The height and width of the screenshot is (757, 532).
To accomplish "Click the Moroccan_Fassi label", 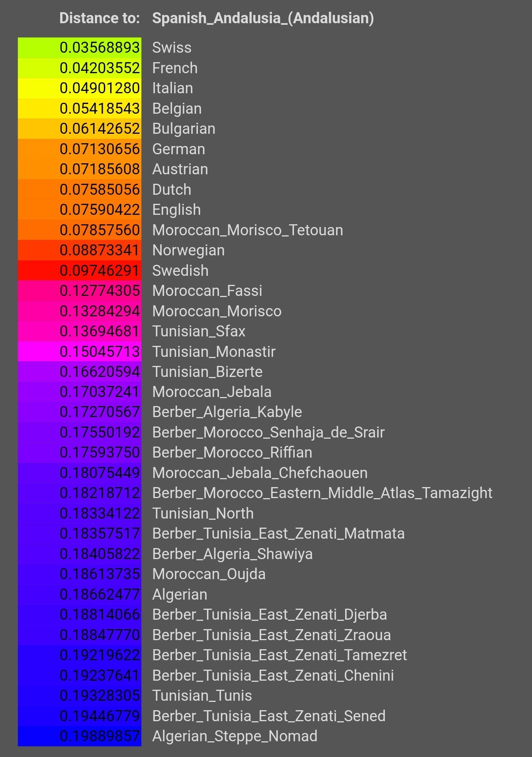I will (x=207, y=291).
